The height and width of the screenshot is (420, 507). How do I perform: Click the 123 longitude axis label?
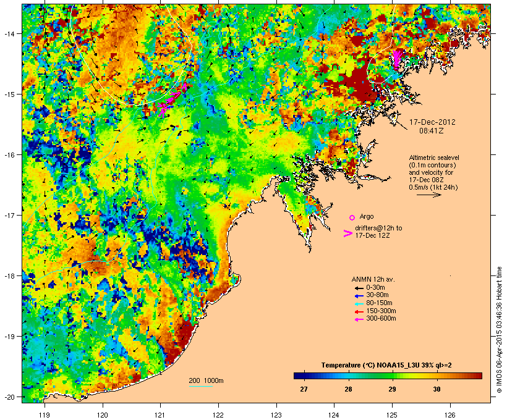point(276,415)
